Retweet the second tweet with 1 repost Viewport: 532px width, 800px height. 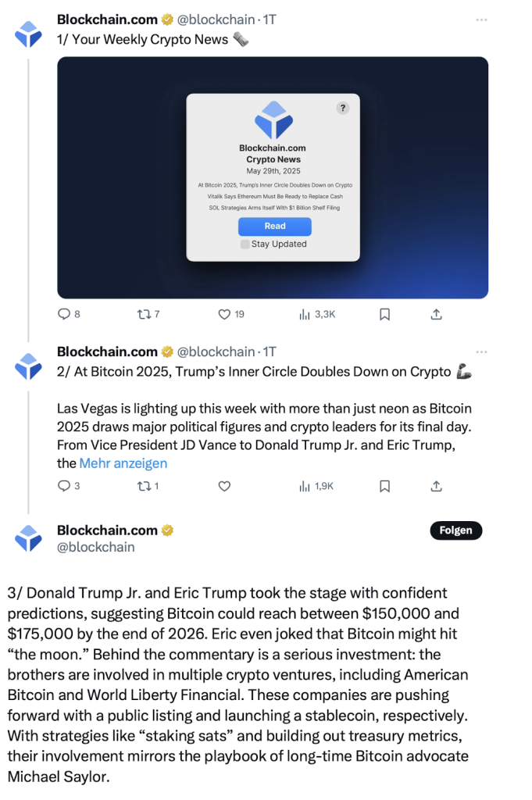148,486
